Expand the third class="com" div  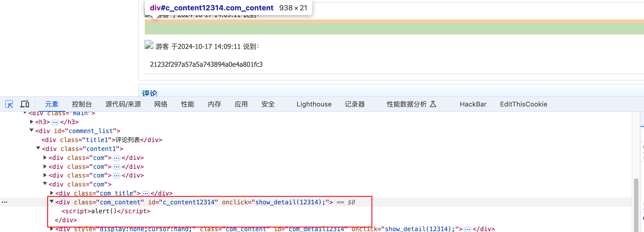pyautogui.click(x=45, y=175)
